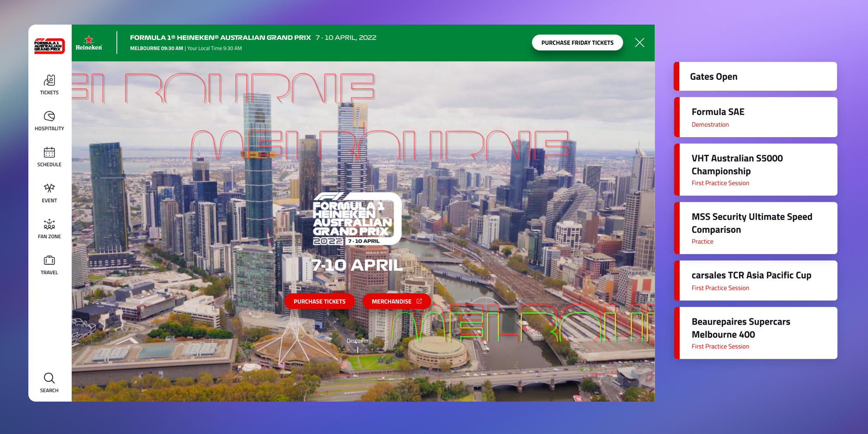Open MSS Security Ultimate Speed Comparison card
Image resolution: width=868 pixels, height=434 pixels.
tap(756, 228)
